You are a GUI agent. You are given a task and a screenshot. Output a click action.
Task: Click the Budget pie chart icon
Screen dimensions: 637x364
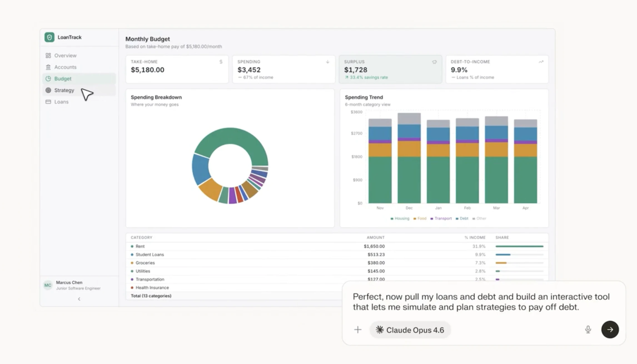[48, 79]
